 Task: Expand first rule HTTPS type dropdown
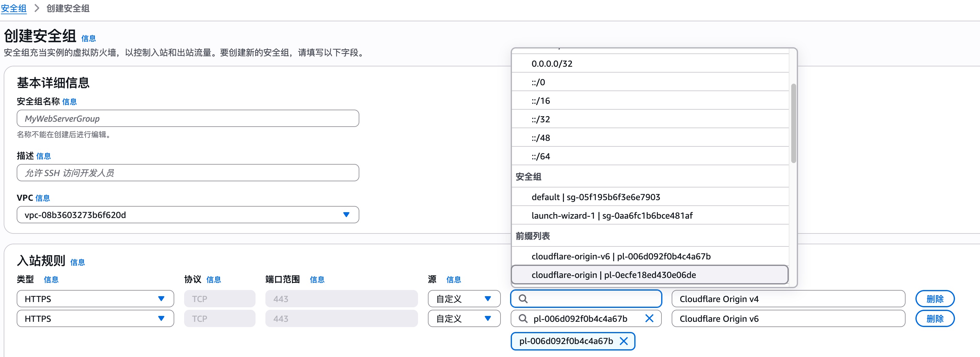tap(95, 299)
